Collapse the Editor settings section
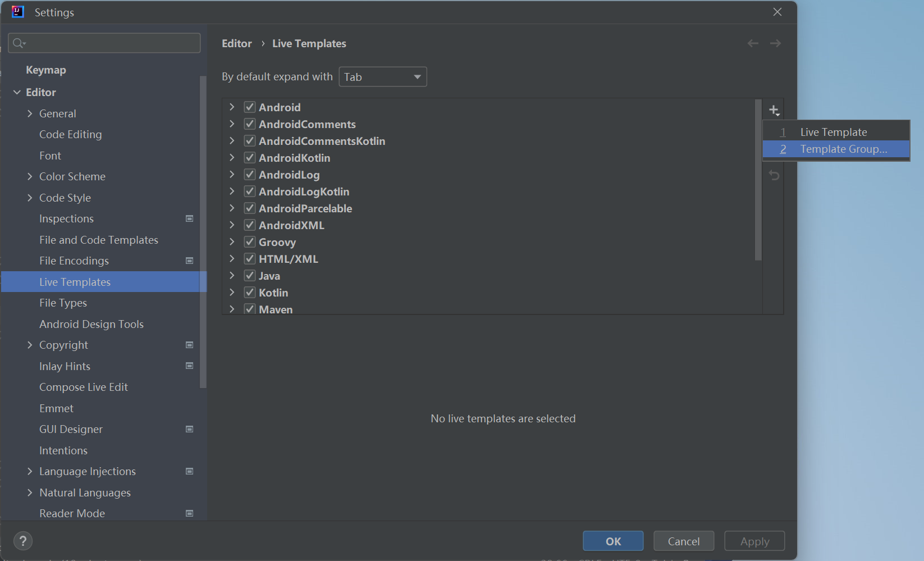Screen dimensions: 924x561 point(17,92)
